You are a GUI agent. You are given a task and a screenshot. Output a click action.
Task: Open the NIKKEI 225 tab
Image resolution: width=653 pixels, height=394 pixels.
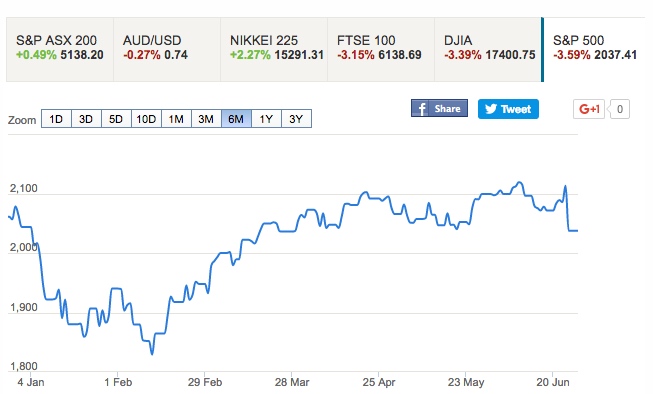274,50
